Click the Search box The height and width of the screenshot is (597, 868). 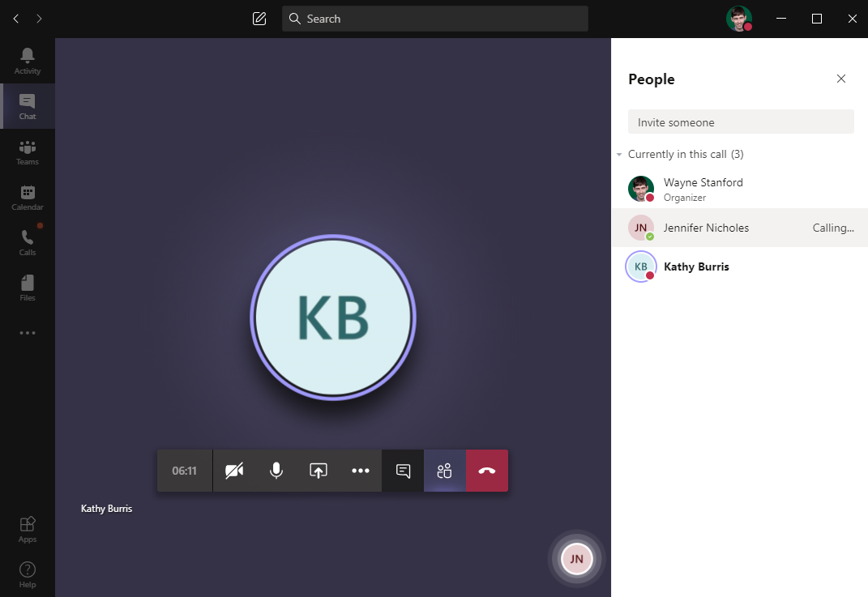(434, 19)
